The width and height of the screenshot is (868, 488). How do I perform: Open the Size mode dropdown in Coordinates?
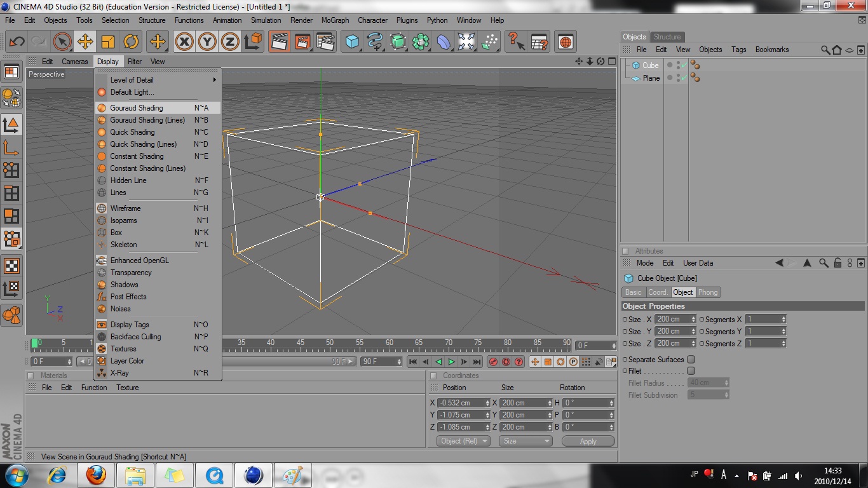point(526,441)
